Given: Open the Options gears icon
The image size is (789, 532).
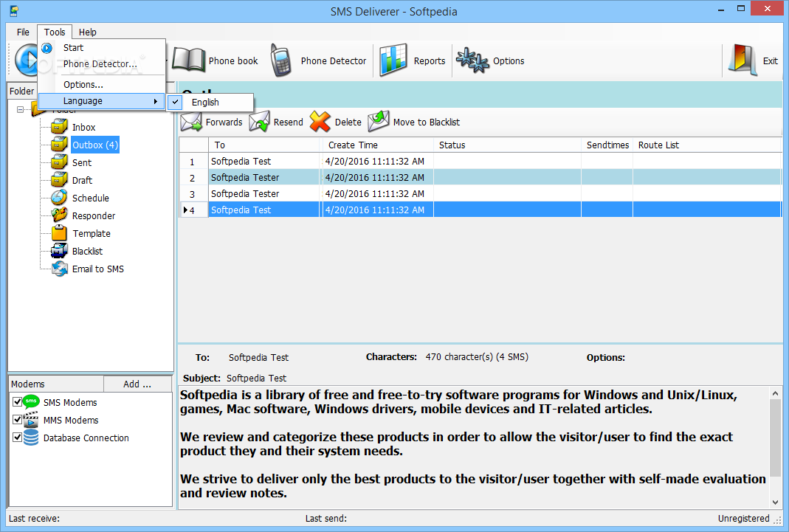Looking at the screenshot, I should tap(472, 61).
